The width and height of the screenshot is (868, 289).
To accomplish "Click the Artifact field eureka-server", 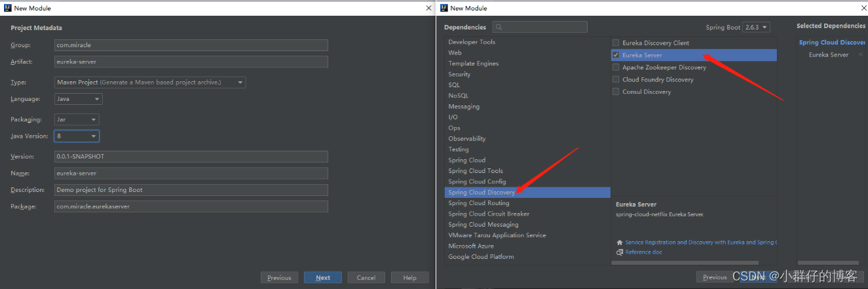I will click(191, 62).
